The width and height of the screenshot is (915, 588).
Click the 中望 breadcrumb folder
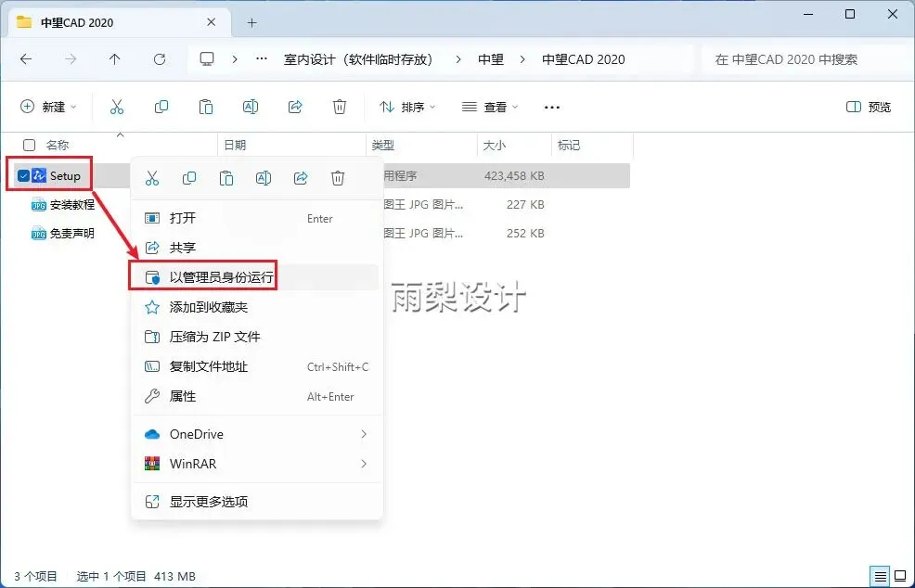490,59
